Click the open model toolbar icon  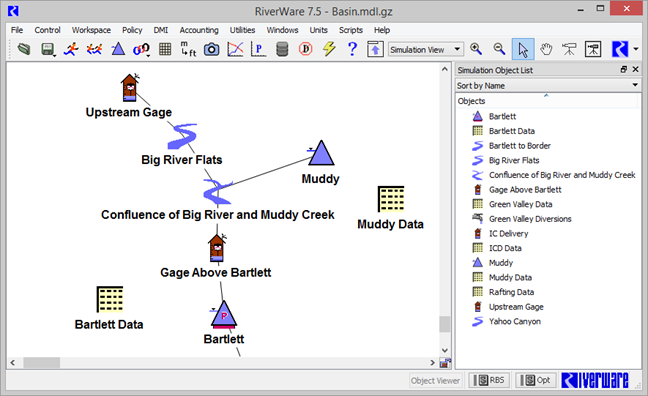(x=24, y=49)
